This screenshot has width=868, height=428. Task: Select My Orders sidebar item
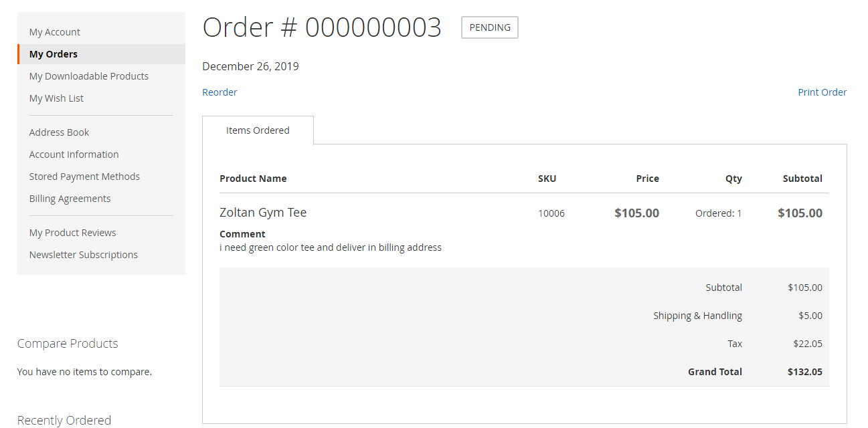click(54, 54)
